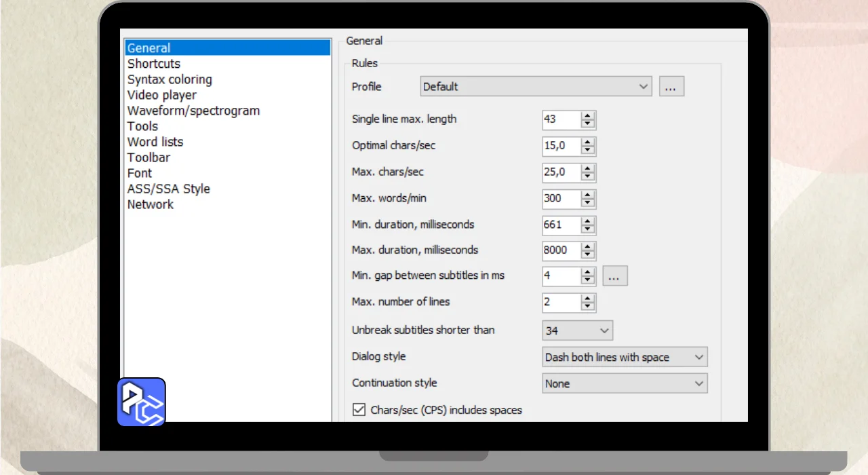Expand the Continuation style dropdown
The height and width of the screenshot is (475, 868).
coord(624,383)
